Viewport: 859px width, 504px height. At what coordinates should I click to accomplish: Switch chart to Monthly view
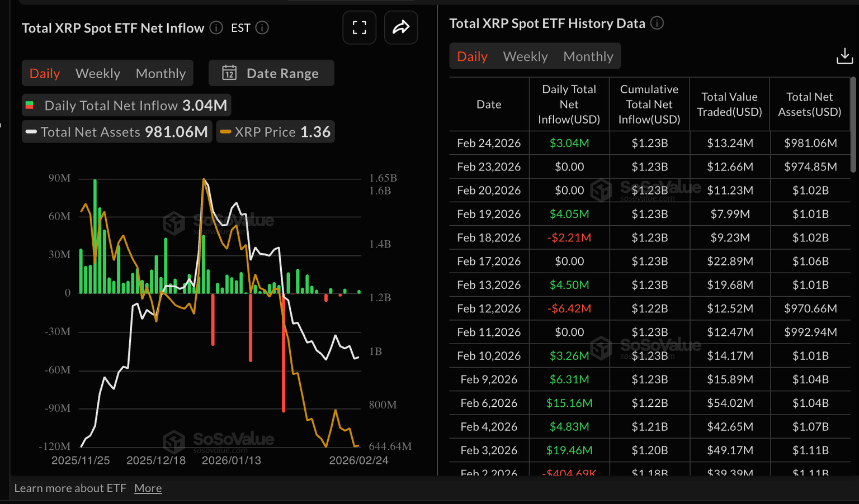(x=161, y=73)
